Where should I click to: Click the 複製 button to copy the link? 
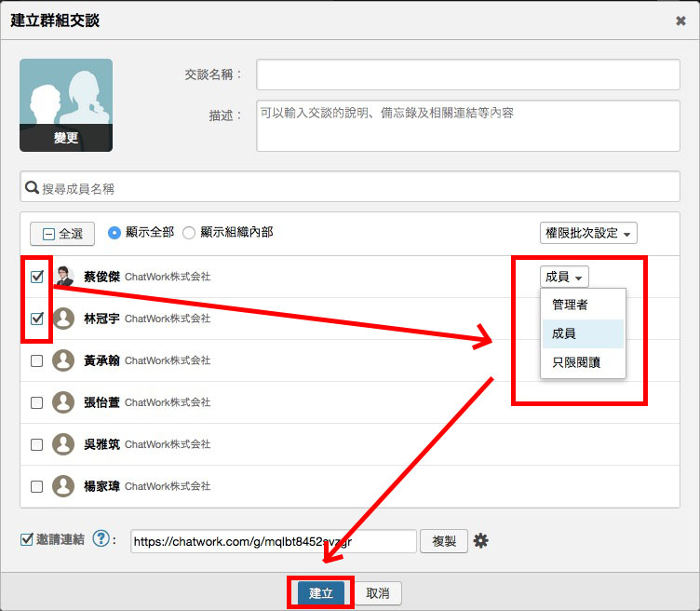pos(444,541)
